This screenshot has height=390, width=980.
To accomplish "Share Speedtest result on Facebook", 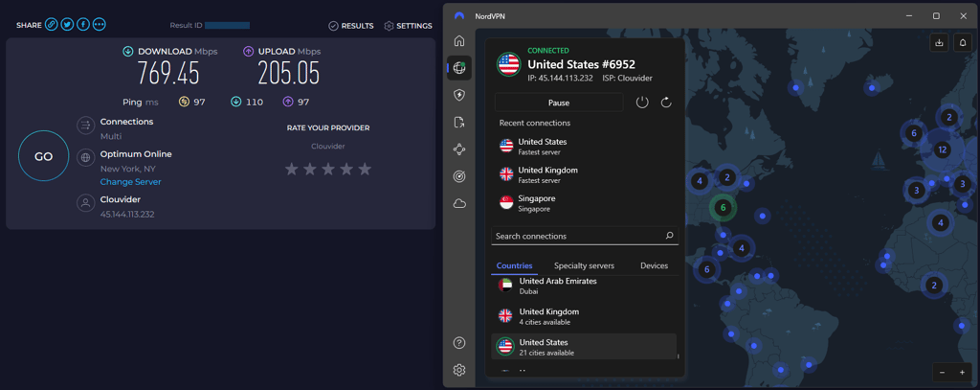I will coord(83,25).
